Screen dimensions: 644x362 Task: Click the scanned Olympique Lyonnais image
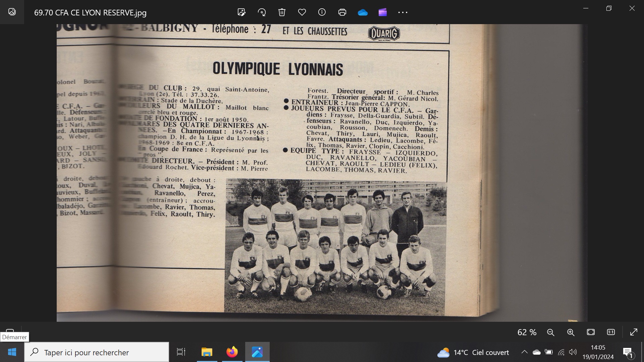[x=322, y=173]
